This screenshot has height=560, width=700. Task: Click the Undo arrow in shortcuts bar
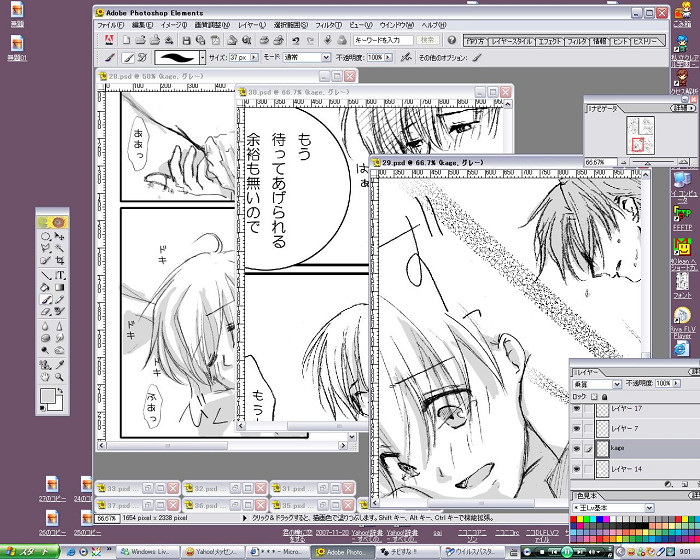(x=296, y=40)
